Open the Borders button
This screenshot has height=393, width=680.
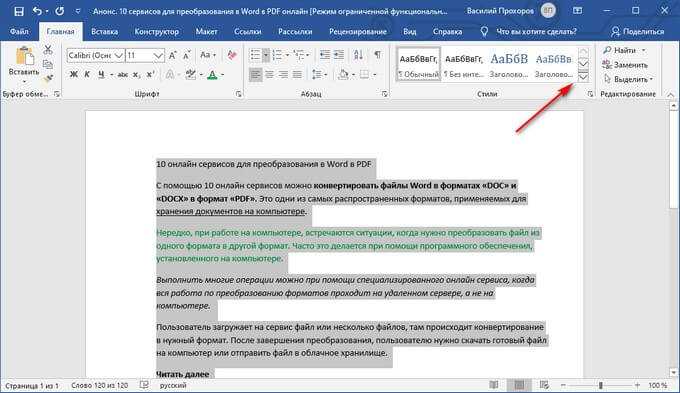(x=364, y=75)
